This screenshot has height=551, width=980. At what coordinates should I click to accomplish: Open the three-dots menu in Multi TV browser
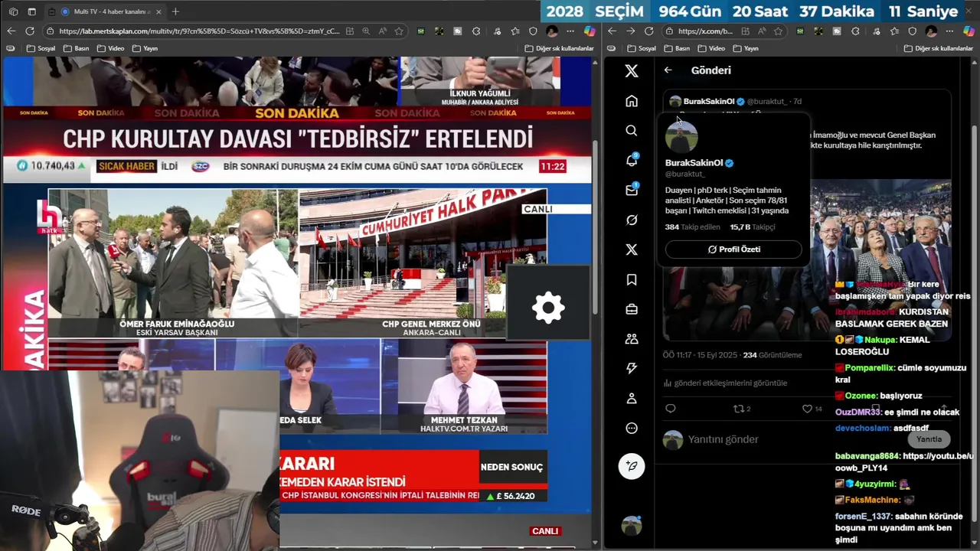pyautogui.click(x=570, y=31)
